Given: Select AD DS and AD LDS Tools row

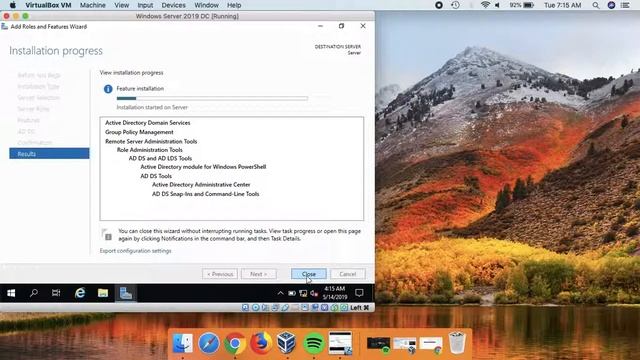Looking at the screenshot, I should [160, 158].
